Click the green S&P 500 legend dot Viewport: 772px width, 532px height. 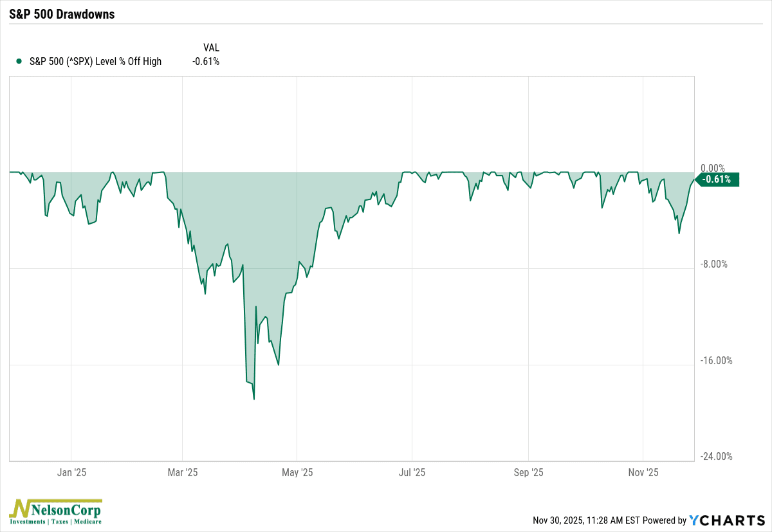point(16,62)
